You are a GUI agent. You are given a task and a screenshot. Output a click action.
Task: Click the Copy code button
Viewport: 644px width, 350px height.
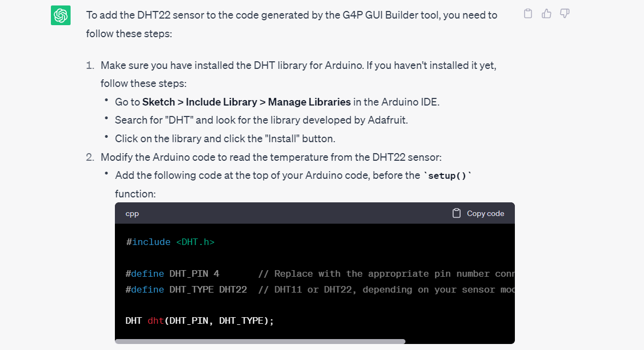click(478, 213)
